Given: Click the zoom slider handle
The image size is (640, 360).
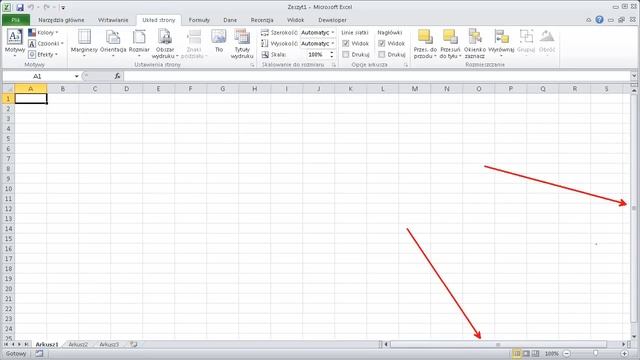Looking at the screenshot, I should 596,353.
